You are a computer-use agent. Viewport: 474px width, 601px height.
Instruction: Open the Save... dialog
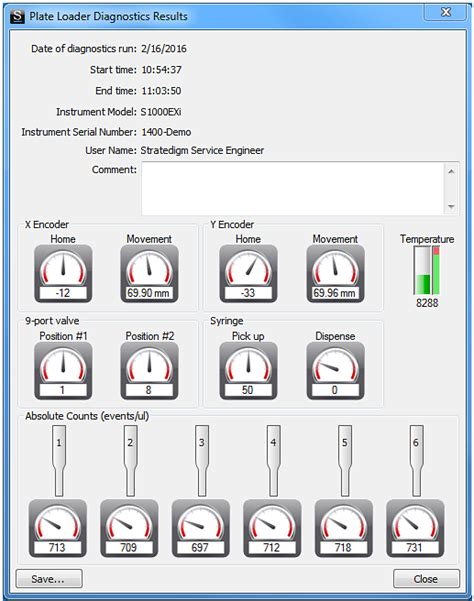(49, 579)
